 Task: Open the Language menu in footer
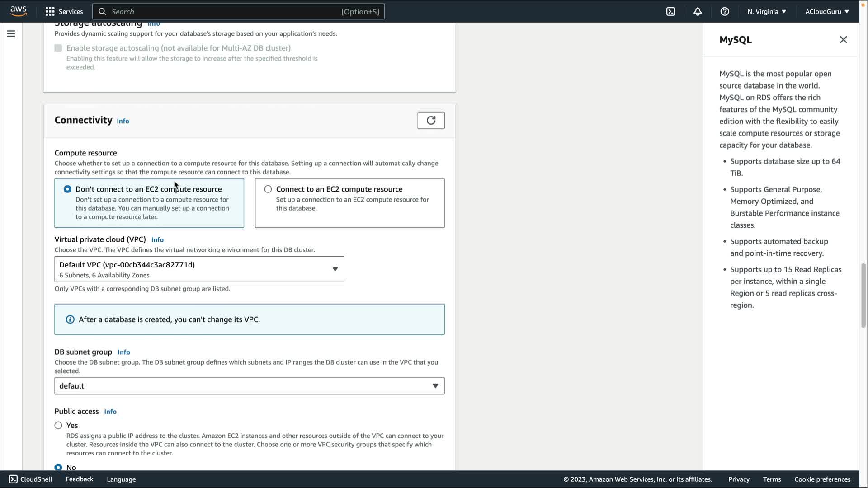pos(121,479)
